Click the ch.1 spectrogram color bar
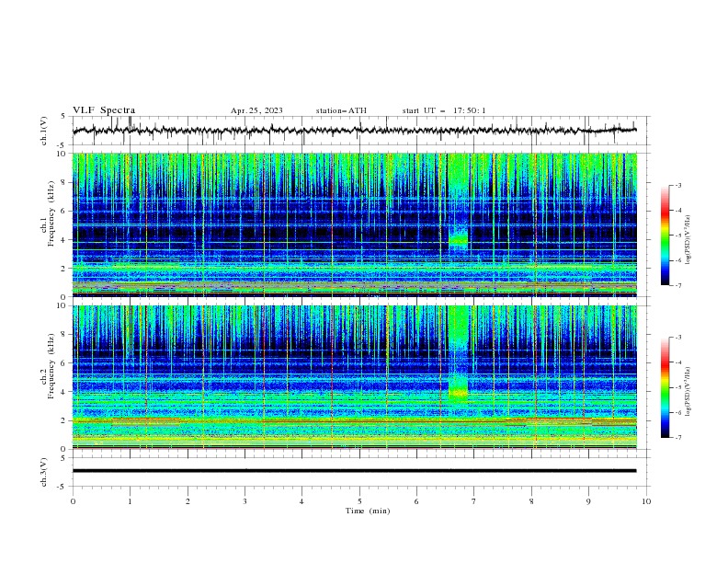The height and width of the screenshot is (563, 728). click(x=665, y=236)
